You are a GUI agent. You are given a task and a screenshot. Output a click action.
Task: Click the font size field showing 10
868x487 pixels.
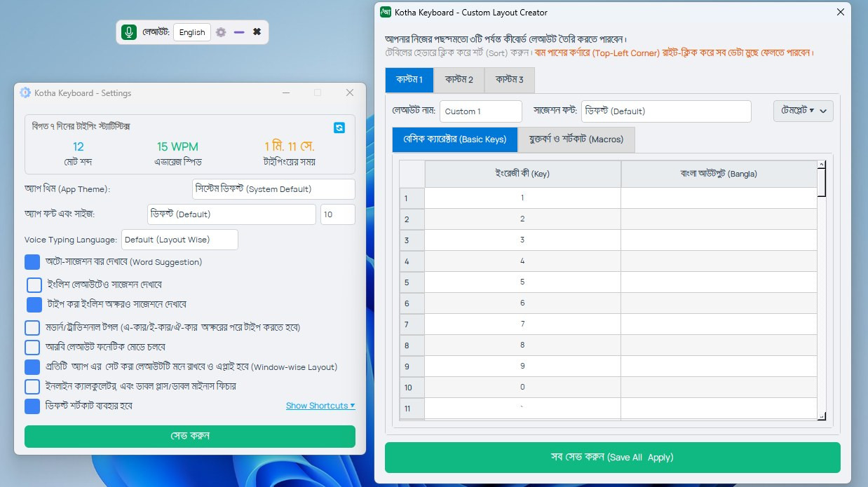click(x=338, y=214)
